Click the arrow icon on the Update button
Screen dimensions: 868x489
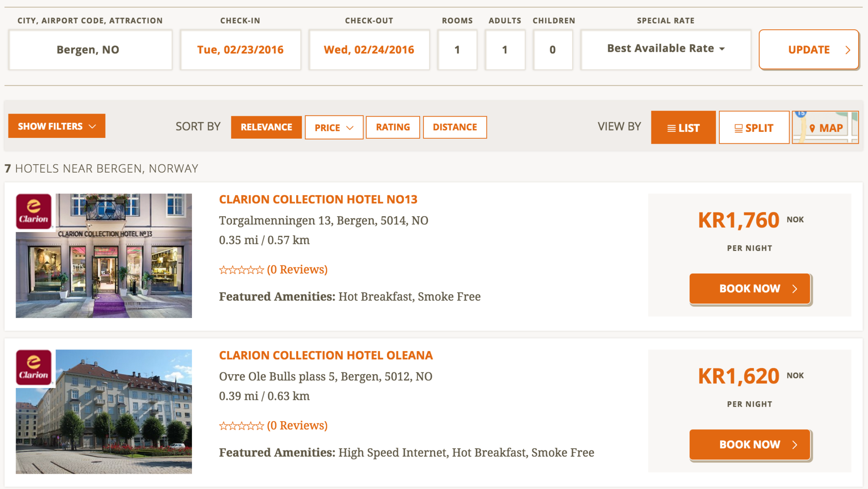[848, 50]
